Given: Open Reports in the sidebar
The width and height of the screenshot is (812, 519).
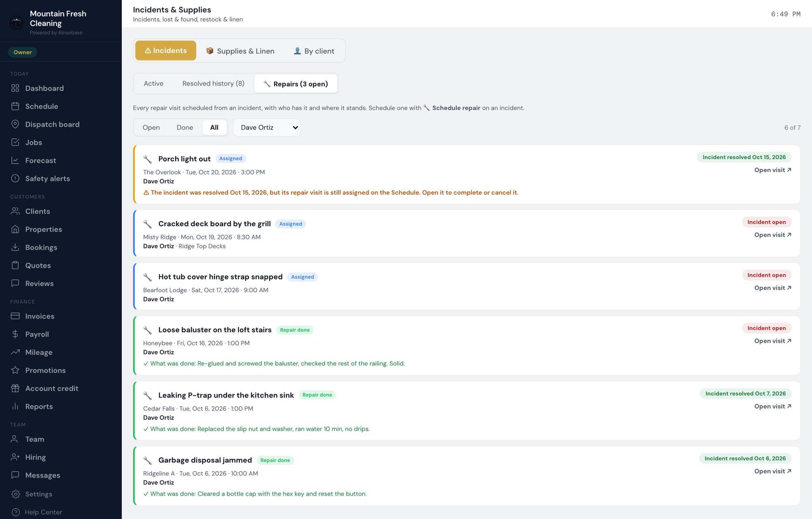Looking at the screenshot, I should tap(32, 407).
